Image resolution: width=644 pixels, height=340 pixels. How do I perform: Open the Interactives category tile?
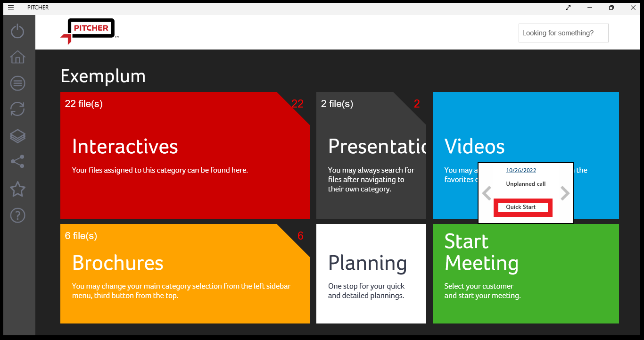tap(185, 155)
